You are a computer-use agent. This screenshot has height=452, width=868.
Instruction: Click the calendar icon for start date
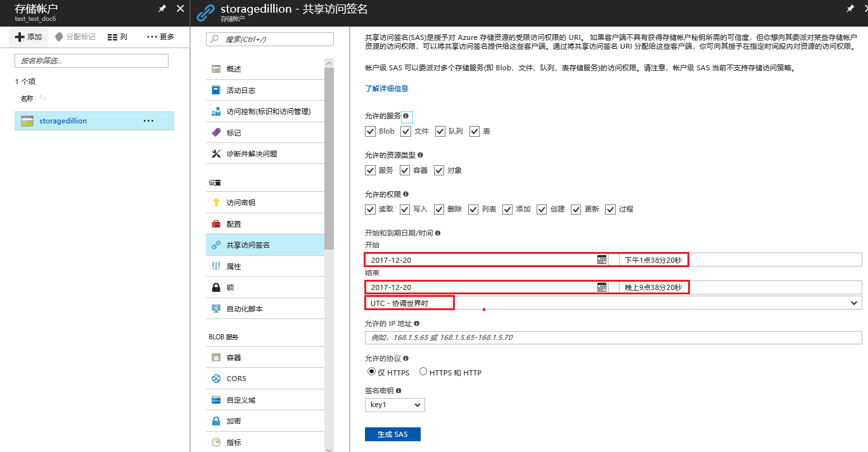(602, 260)
